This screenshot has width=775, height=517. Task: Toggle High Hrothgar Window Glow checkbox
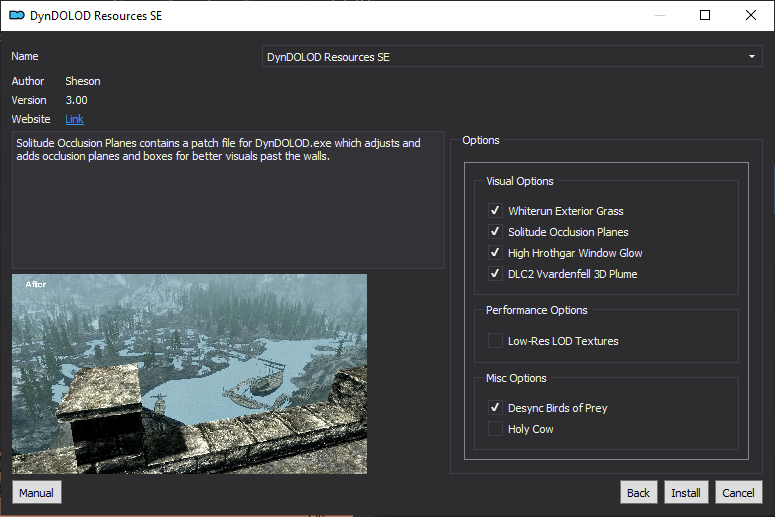(495, 253)
